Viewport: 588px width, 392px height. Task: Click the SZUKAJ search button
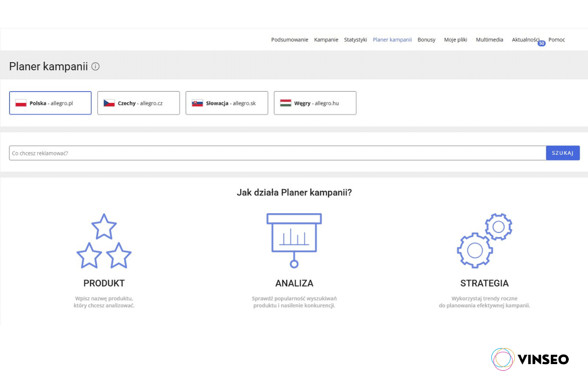[563, 153]
